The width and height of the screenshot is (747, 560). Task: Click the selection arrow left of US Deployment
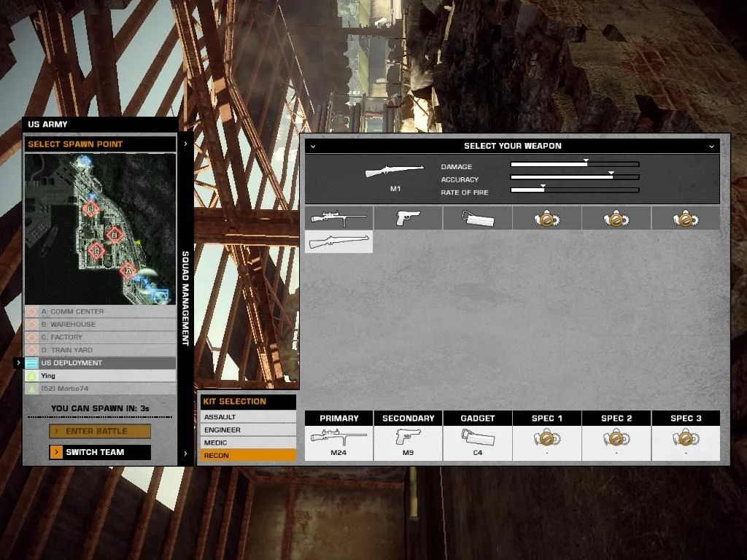point(18,363)
